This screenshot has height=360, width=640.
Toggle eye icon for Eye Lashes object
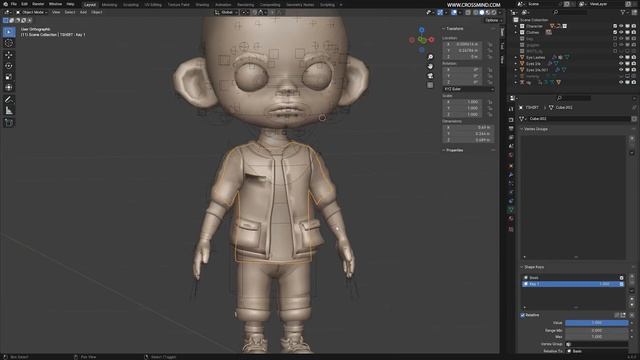(x=621, y=58)
